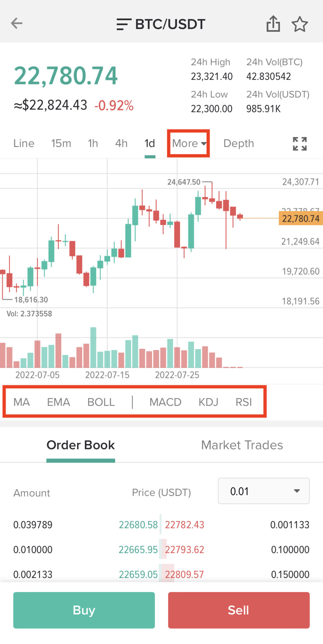323x644 pixels.
Task: Switch to the Depth chart view
Action: 238,143
